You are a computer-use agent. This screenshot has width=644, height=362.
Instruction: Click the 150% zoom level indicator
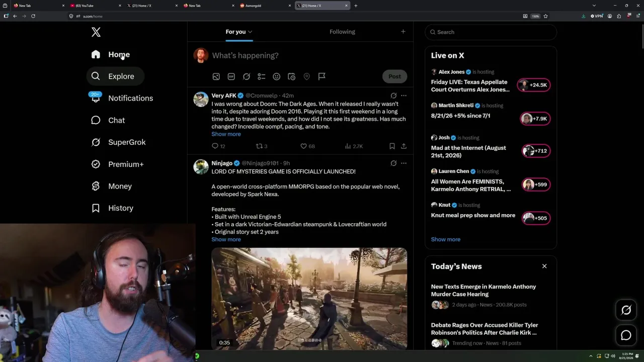point(535,16)
